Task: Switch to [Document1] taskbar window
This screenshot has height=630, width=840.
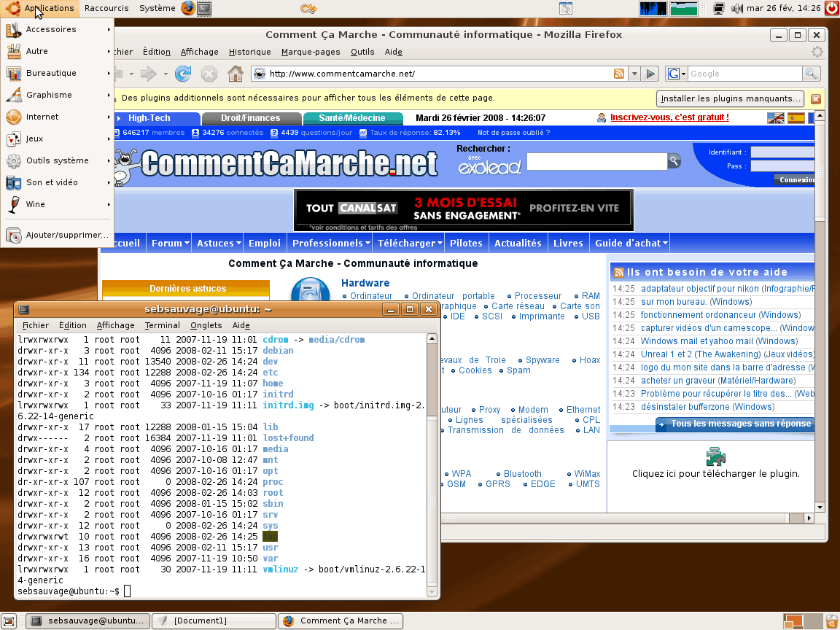Action: (214, 621)
